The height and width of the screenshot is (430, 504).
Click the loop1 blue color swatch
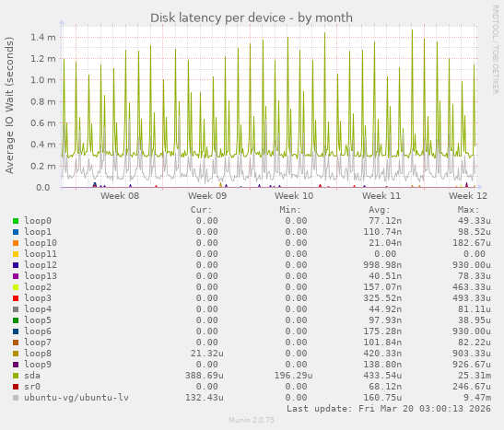(16, 232)
